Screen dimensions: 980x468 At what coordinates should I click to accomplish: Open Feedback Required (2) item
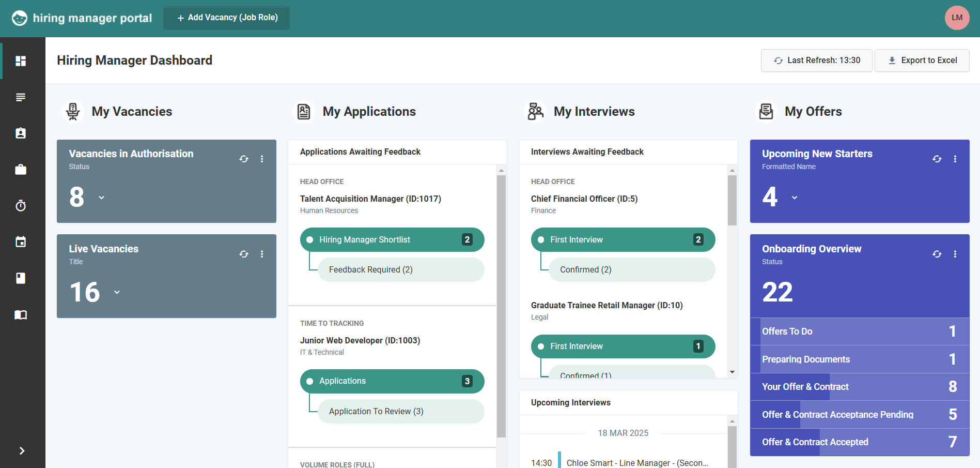coord(401,269)
